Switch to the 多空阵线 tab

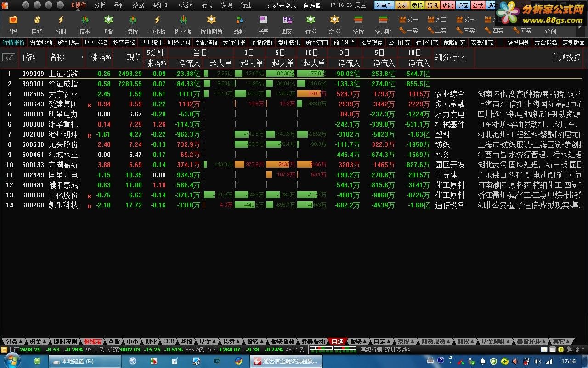click(124, 42)
